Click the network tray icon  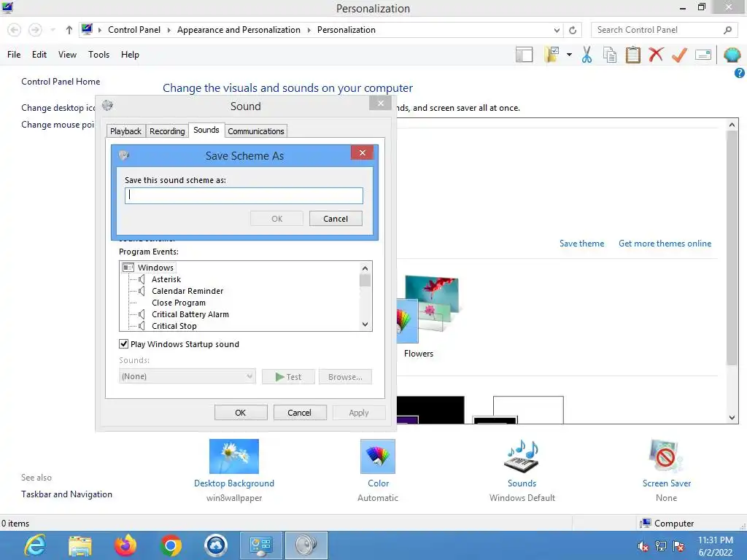tap(661, 546)
